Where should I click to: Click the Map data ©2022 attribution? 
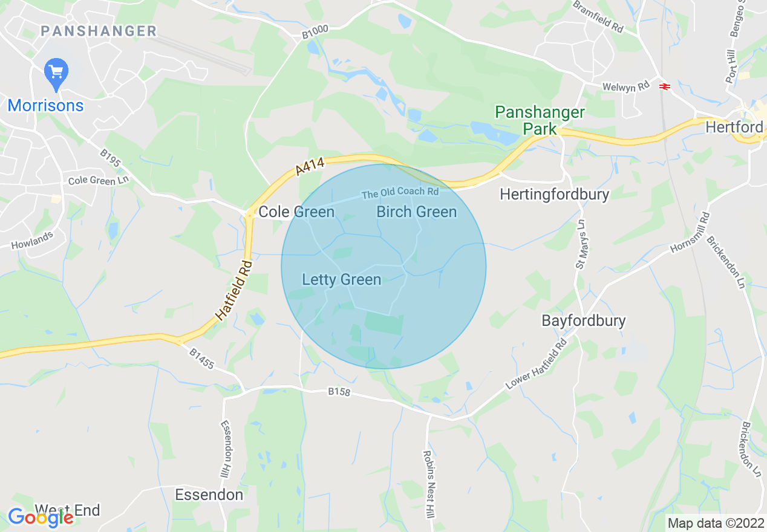click(714, 523)
